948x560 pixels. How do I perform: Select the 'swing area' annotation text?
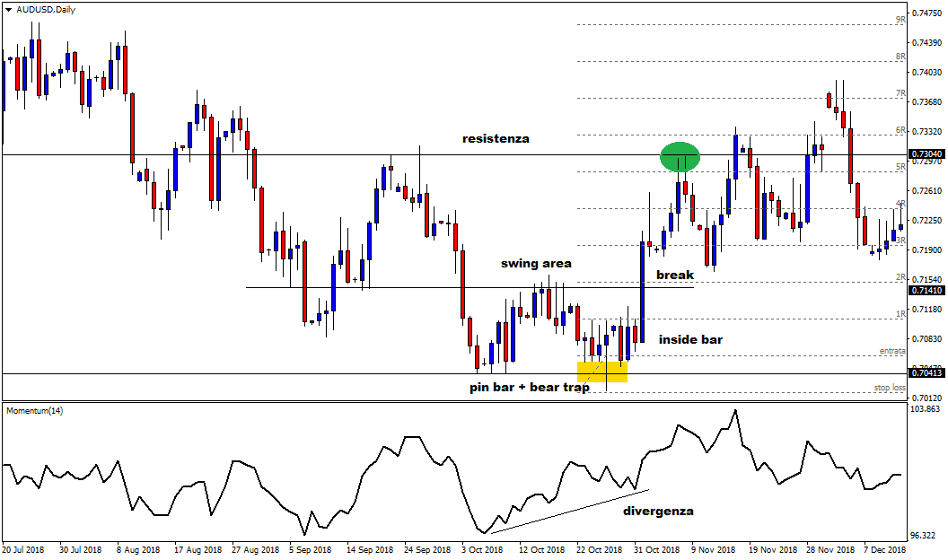[x=536, y=264]
